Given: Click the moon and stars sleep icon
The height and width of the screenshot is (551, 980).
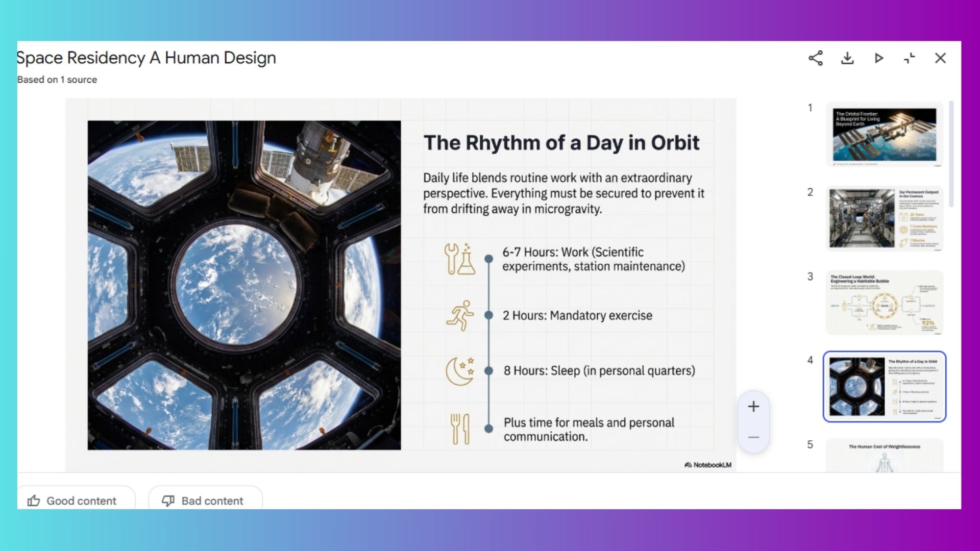Looking at the screenshot, I should (459, 370).
